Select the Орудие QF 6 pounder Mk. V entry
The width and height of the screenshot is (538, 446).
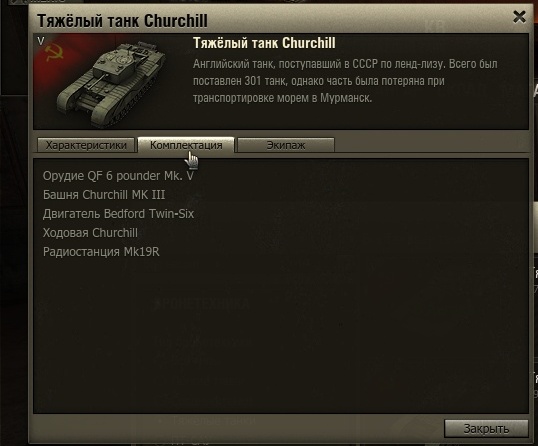[118, 176]
